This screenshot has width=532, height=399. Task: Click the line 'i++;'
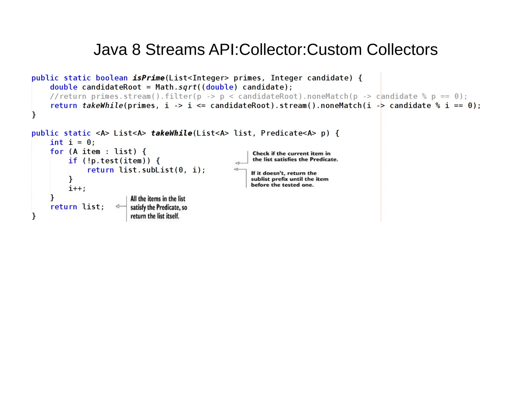[x=77, y=188]
